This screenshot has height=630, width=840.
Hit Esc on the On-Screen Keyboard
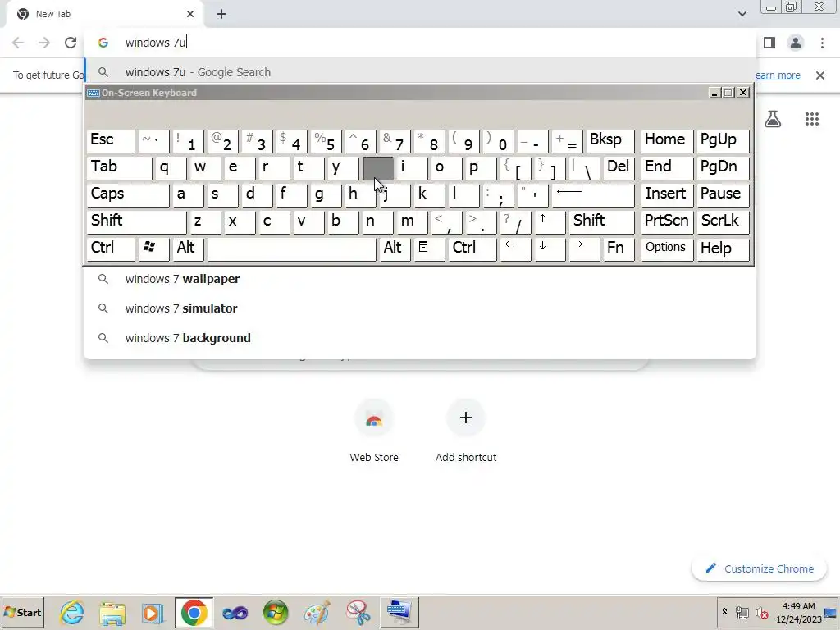[x=111, y=141]
